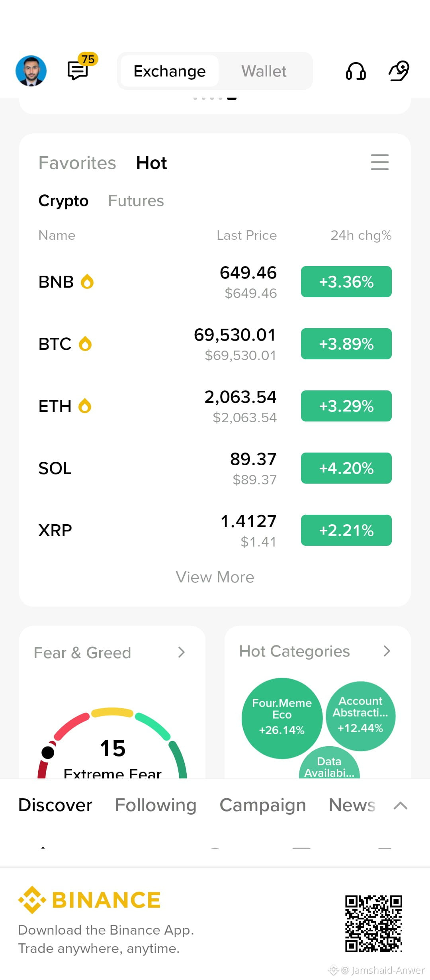The image size is (430, 980).
Task: Open the profile avatar picture
Action: [x=31, y=71]
